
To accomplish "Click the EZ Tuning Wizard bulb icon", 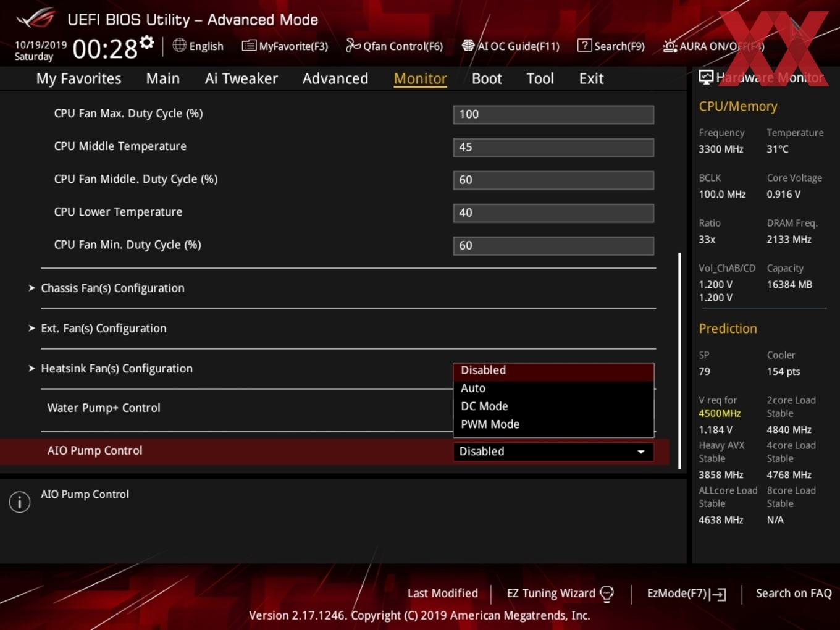I will coord(607,594).
